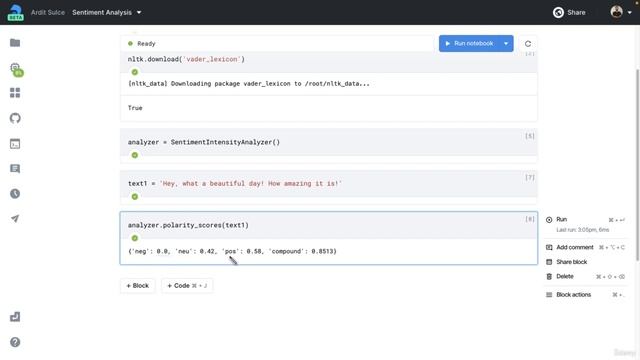Click the Deepnote BETA logo
Screen dimensions: 640x360
pyautogui.click(x=16, y=12)
